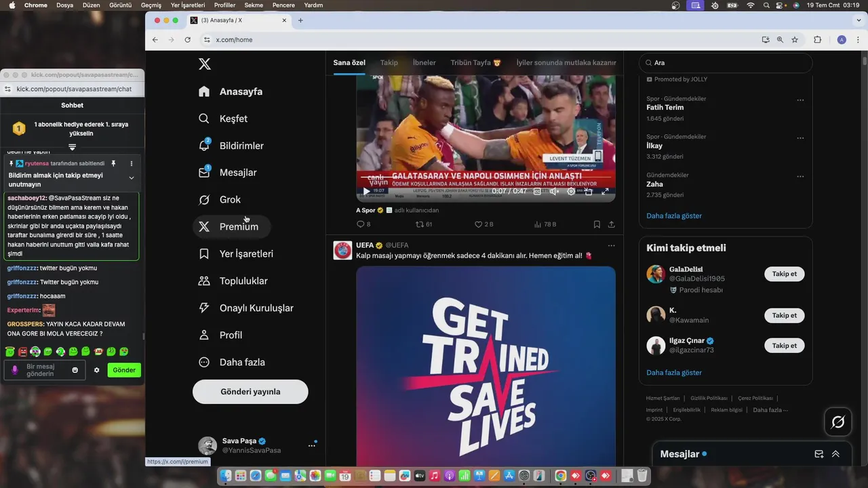Image resolution: width=868 pixels, height=488 pixels.
Task: Like the A Spor post
Action: tap(484, 224)
